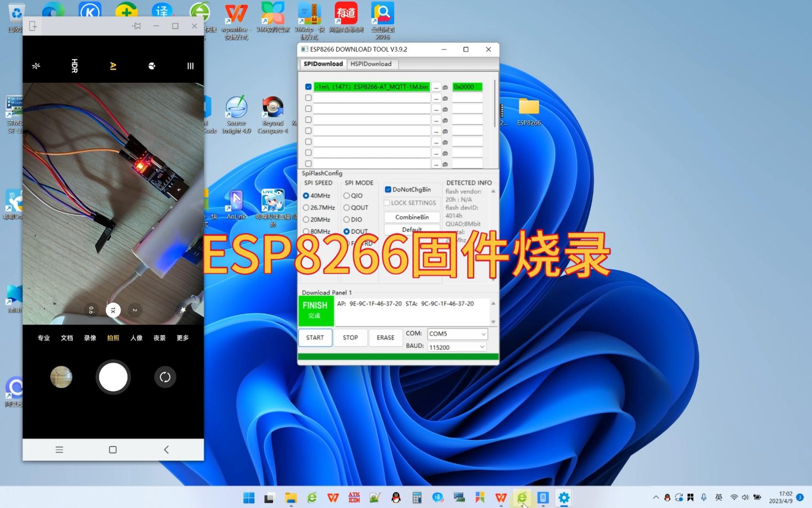Screen dimensions: 812x508
Task: Open the Beyond Compare 4 shortcut
Action: (273, 115)
